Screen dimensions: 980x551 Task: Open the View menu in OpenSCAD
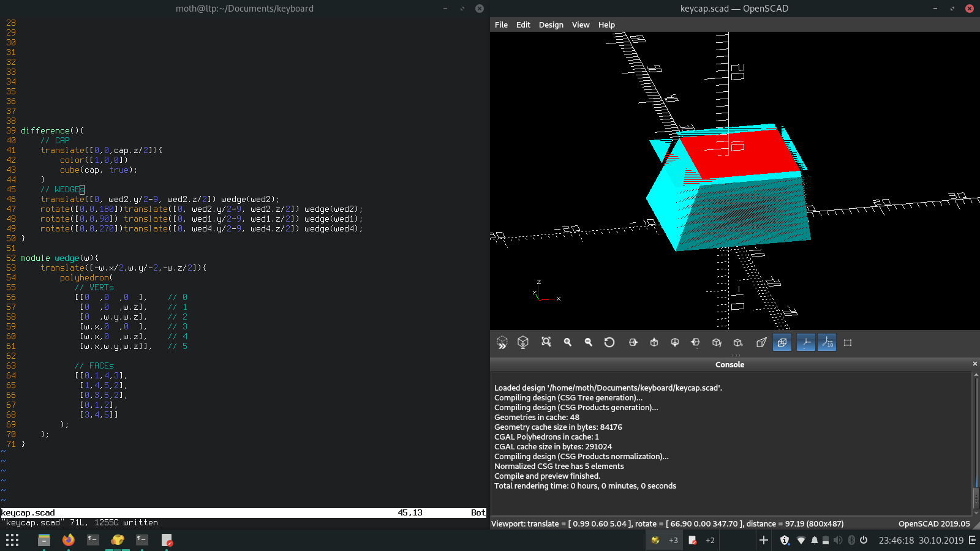[580, 25]
